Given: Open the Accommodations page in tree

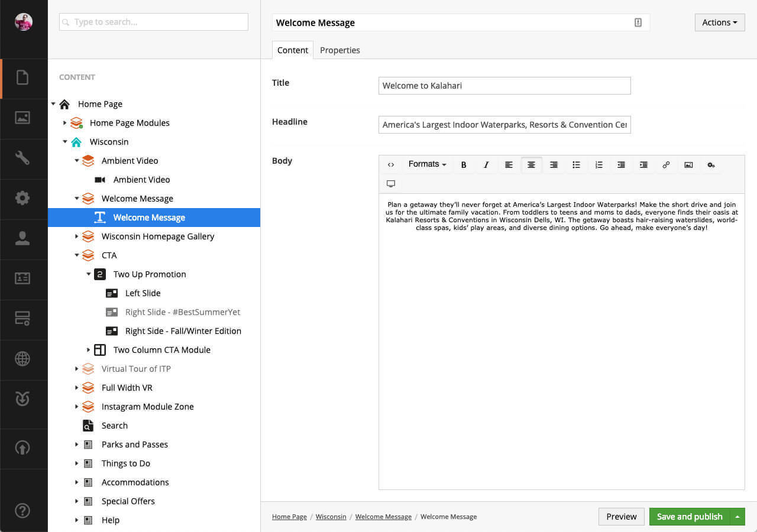Looking at the screenshot, I should coord(135,482).
